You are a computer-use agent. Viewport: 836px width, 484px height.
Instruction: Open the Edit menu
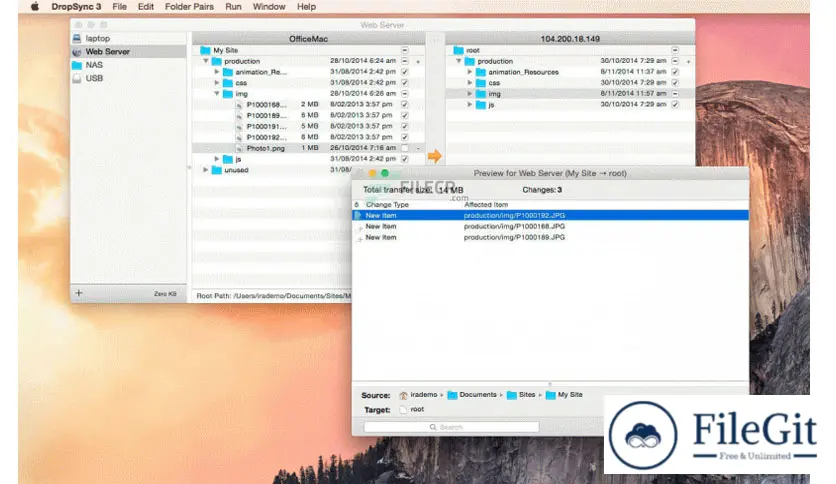pos(146,6)
